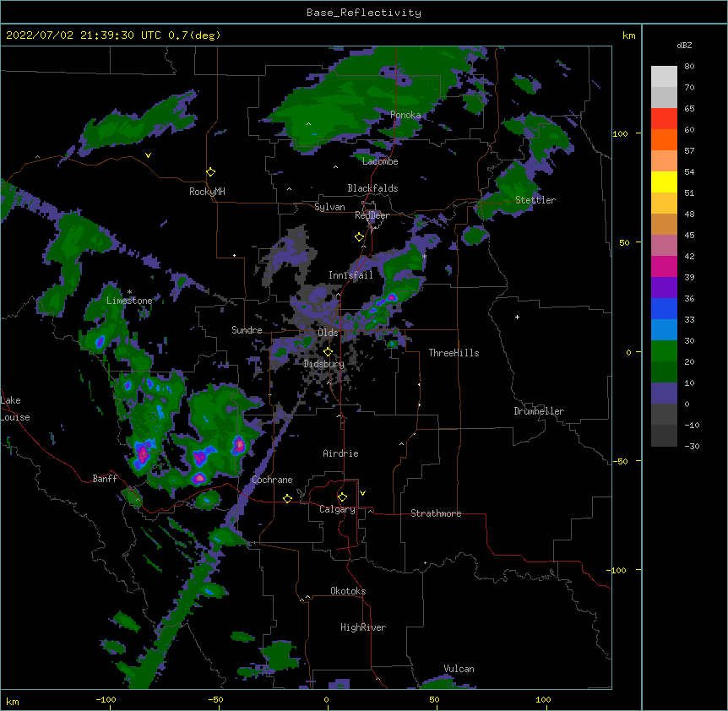Viewport: 728px width, 711px height.
Task: Select the white 80 dBZ legend swatch
Action: point(664,77)
